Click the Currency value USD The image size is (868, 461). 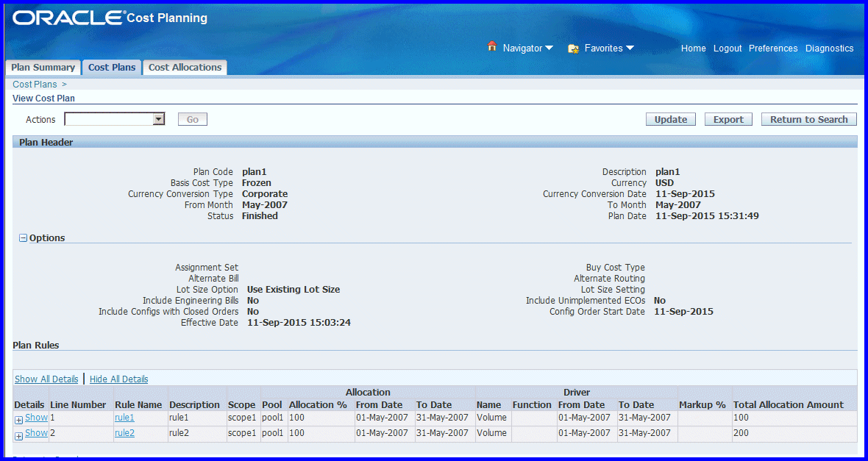click(664, 182)
